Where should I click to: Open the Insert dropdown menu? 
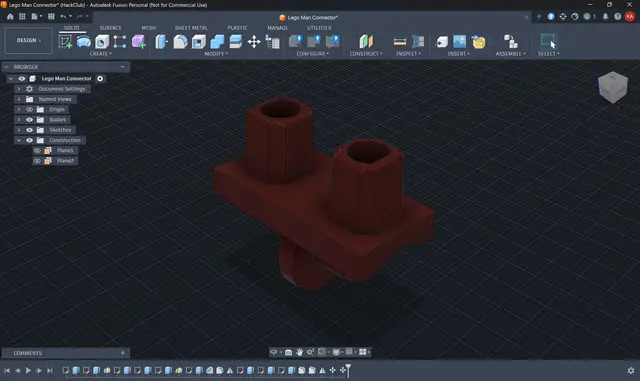tap(458, 54)
